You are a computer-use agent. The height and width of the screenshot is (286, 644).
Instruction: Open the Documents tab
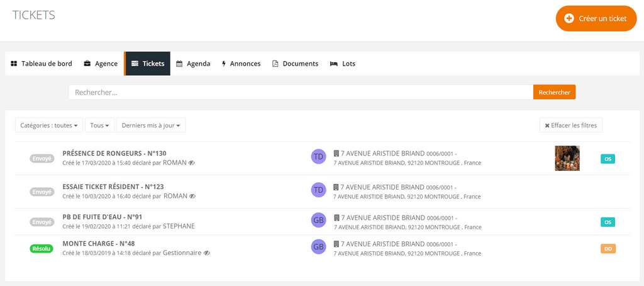(x=296, y=64)
